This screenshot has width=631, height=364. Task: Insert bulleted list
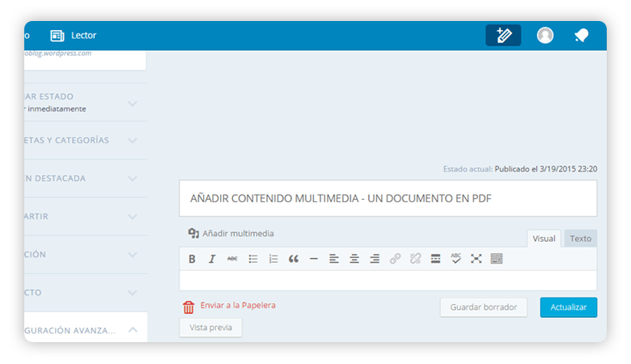(x=252, y=259)
